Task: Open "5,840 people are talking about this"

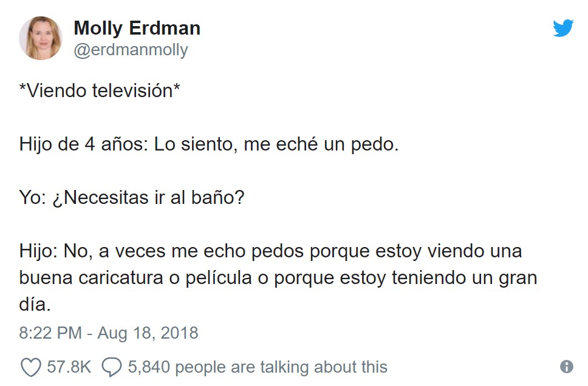Action: click(x=258, y=367)
